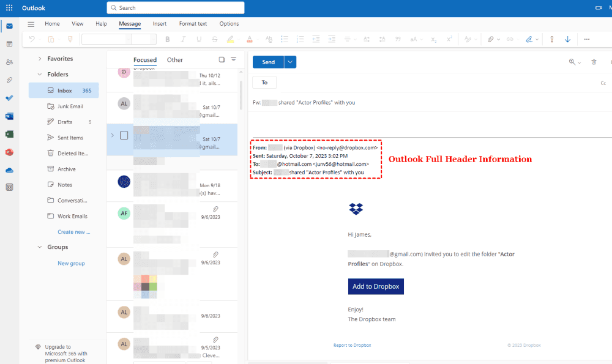612x364 pixels.
Task: Click the Report to Dropbox link
Action: tap(352, 345)
